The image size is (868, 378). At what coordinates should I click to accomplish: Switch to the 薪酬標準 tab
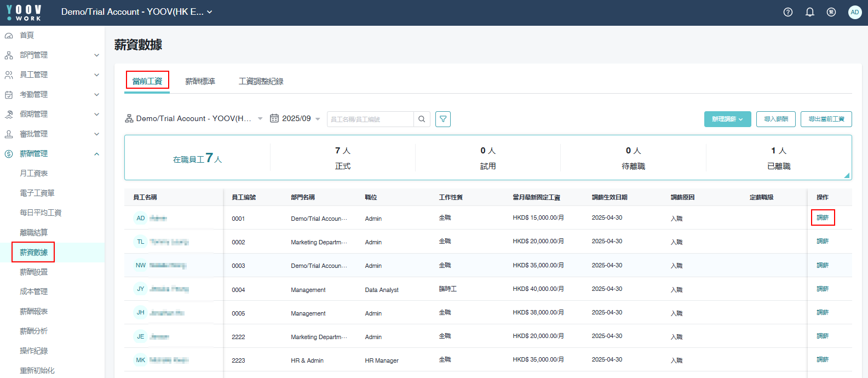(x=200, y=81)
